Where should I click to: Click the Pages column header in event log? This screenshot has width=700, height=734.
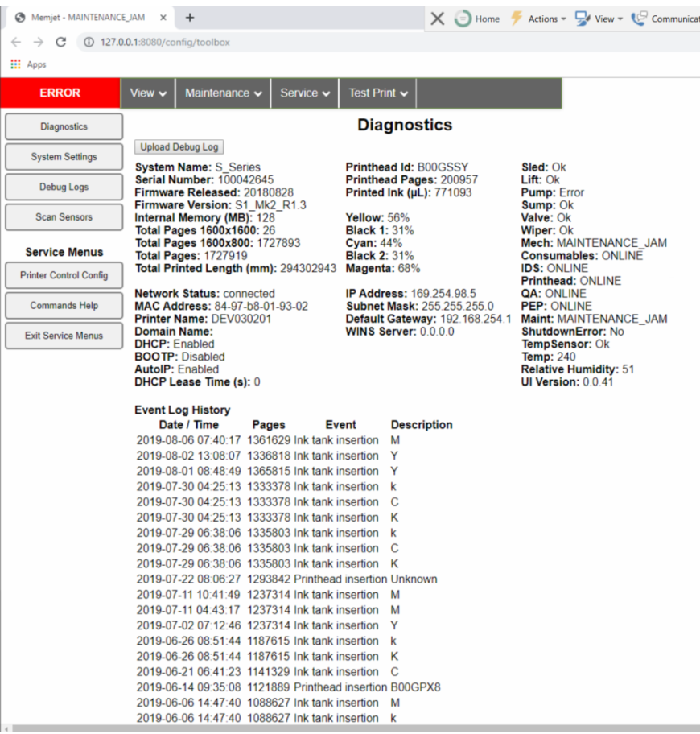pos(269,425)
